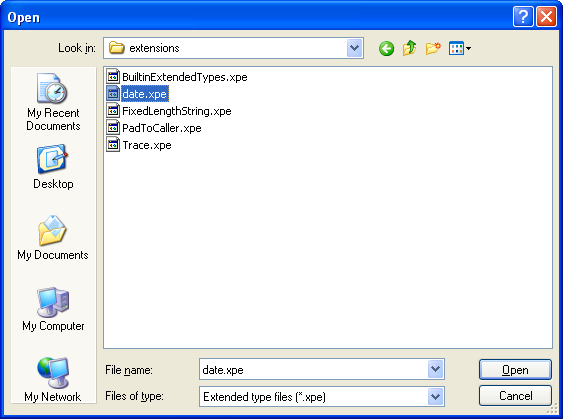Click into the File name text field

click(x=313, y=369)
